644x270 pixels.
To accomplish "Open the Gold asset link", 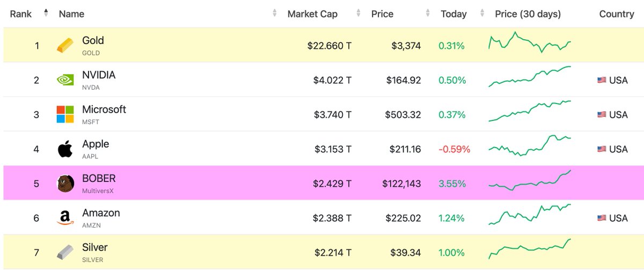I will 93,40.
